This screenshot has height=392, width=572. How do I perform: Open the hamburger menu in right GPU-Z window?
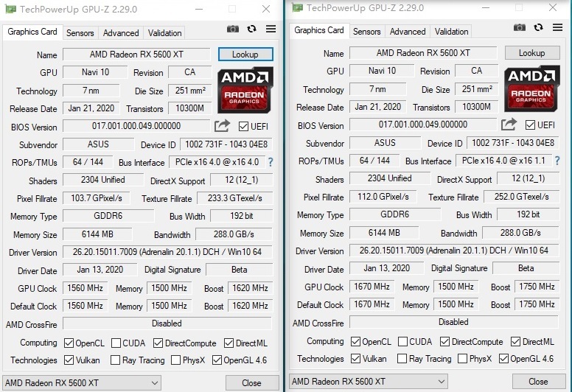557,28
